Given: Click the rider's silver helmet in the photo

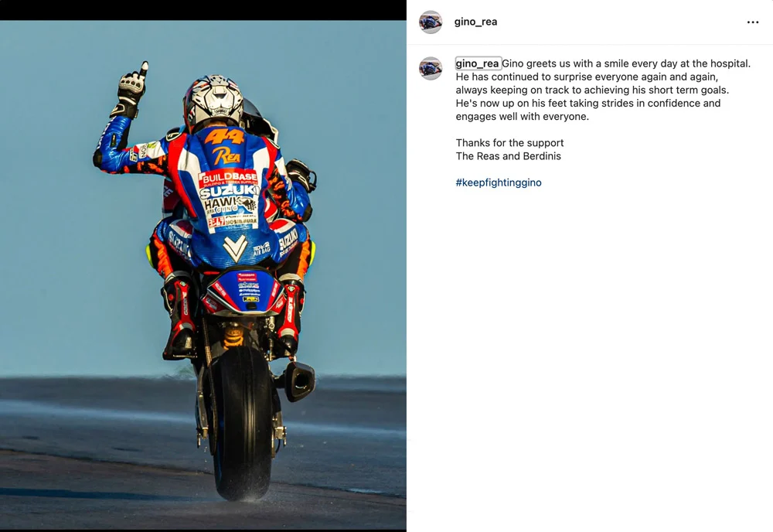Looking at the screenshot, I should coord(214,102).
